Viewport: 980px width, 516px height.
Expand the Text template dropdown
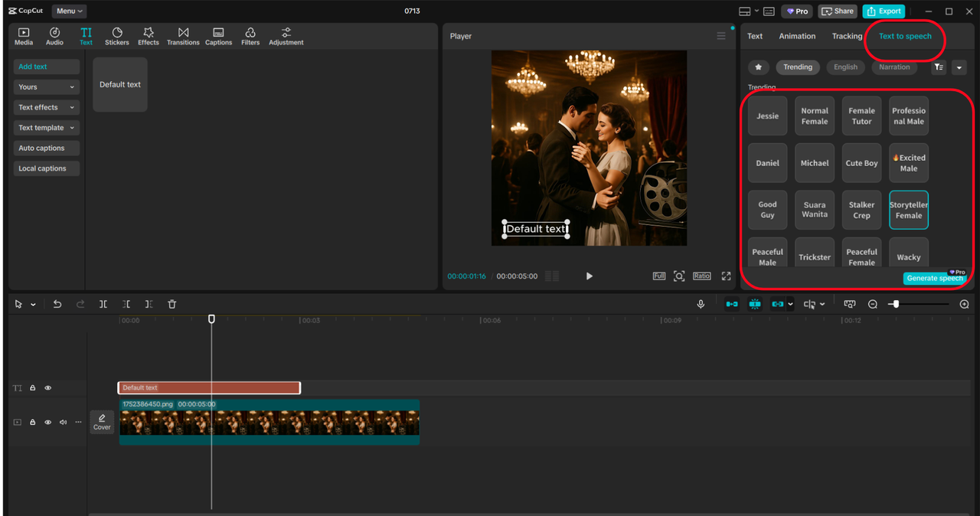47,128
